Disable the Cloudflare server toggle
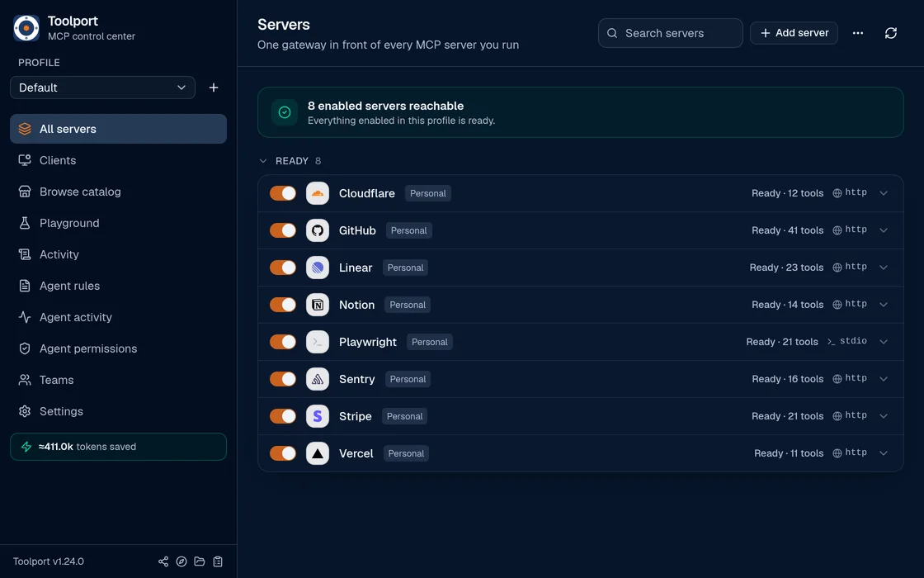This screenshot has width=924, height=578. [x=283, y=193]
